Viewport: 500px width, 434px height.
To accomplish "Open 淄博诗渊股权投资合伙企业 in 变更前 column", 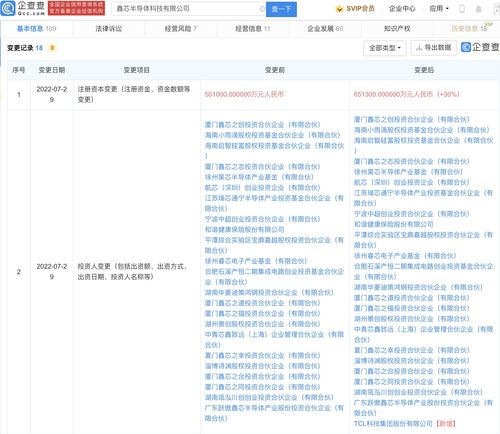I will 262,366.
